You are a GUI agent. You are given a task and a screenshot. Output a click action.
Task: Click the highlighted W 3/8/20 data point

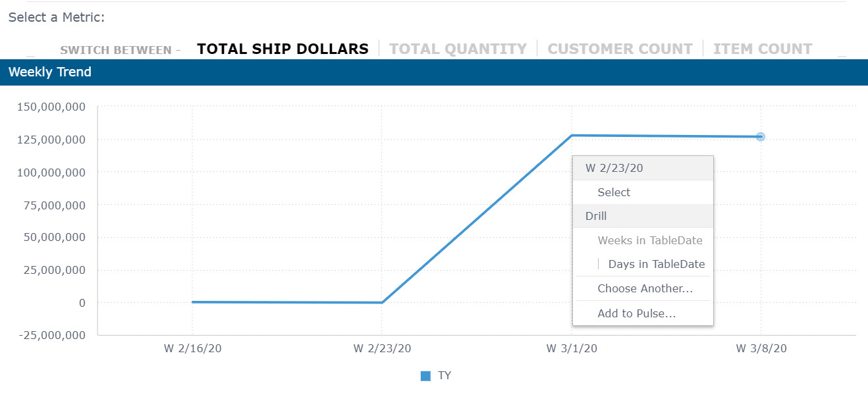tap(761, 137)
